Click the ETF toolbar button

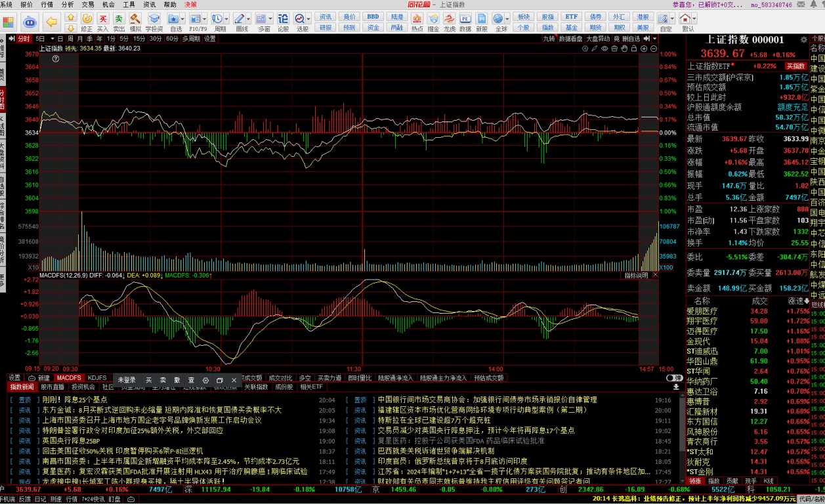point(572,17)
